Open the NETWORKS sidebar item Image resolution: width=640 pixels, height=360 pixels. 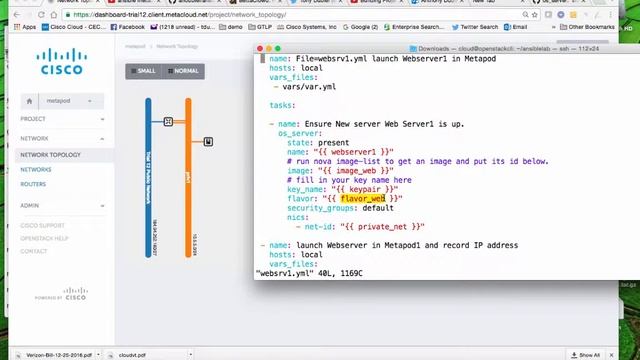pos(36,169)
